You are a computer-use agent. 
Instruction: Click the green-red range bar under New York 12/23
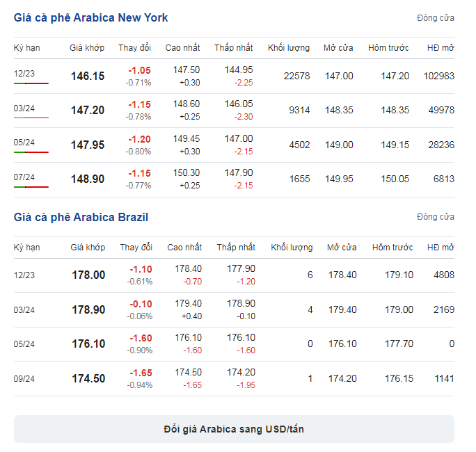click(x=31, y=83)
